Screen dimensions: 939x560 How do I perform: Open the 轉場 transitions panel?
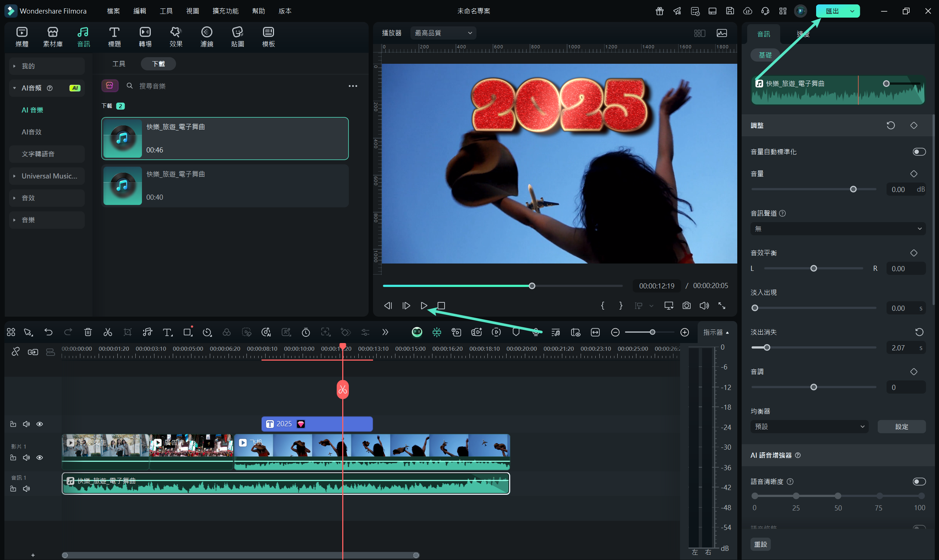145,37
